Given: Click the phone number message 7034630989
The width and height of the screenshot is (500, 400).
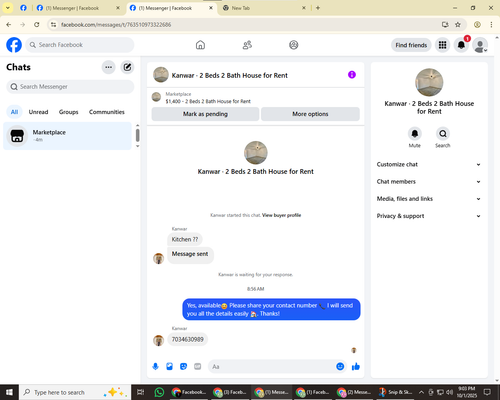Looking at the screenshot, I should point(188,339).
